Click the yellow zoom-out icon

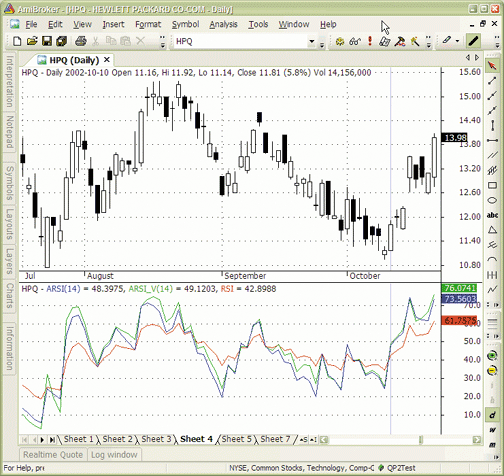pyautogui.click(x=492, y=371)
